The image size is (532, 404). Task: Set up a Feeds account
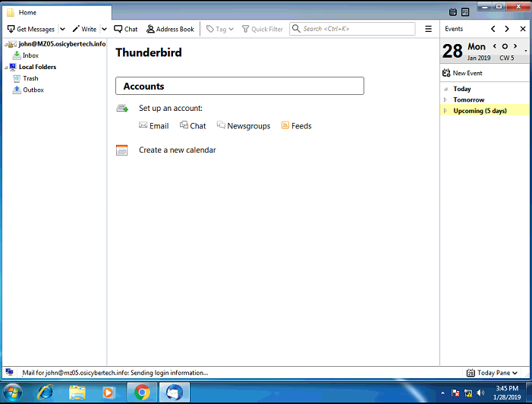(x=296, y=126)
